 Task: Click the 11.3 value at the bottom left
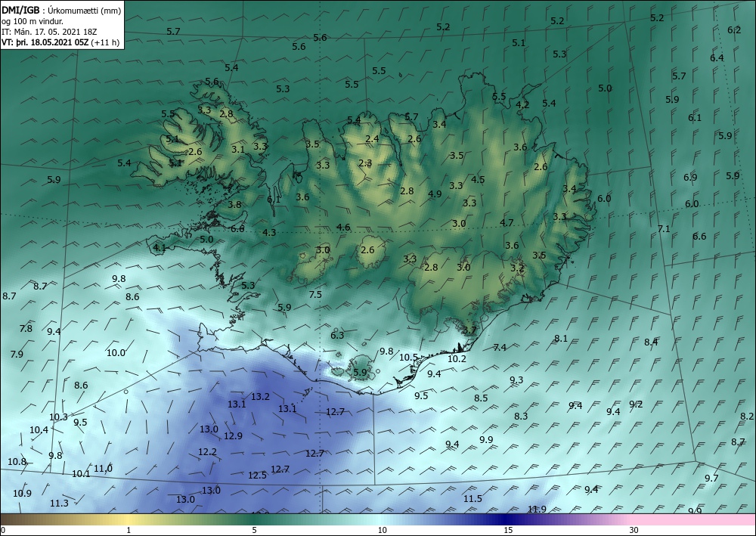59,503
